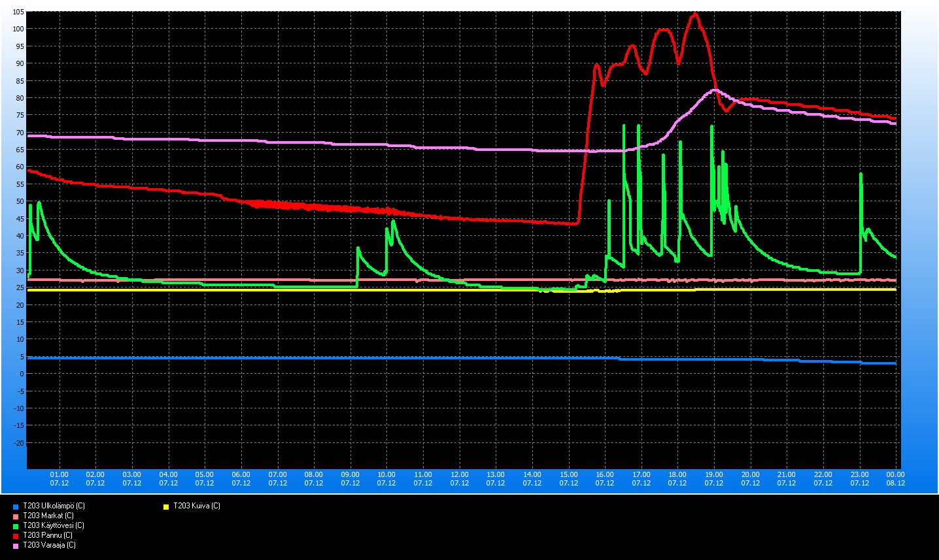Screen dimensions: 939x560
Task: Click the 50 value on temperature axis
Action: [x=20, y=201]
